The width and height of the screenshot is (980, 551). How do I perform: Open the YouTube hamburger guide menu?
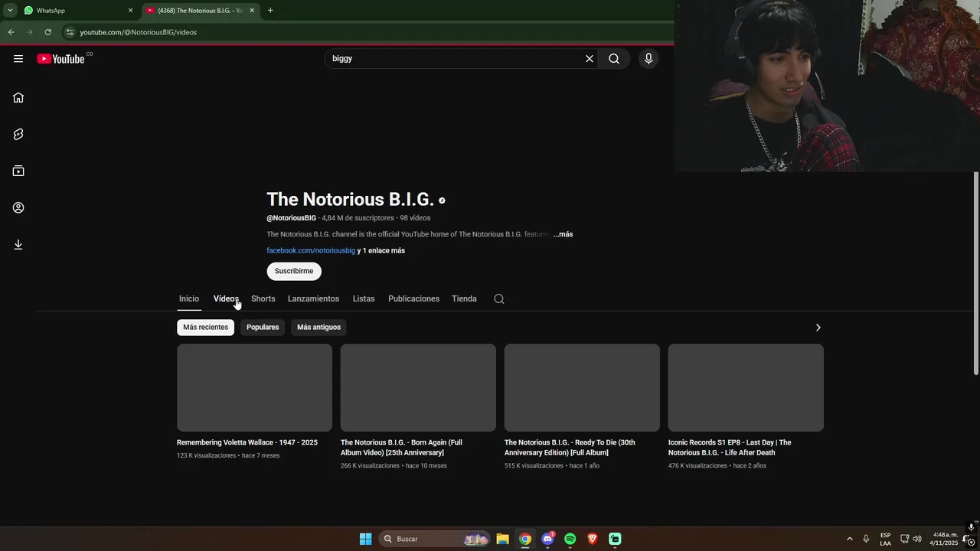(18, 59)
